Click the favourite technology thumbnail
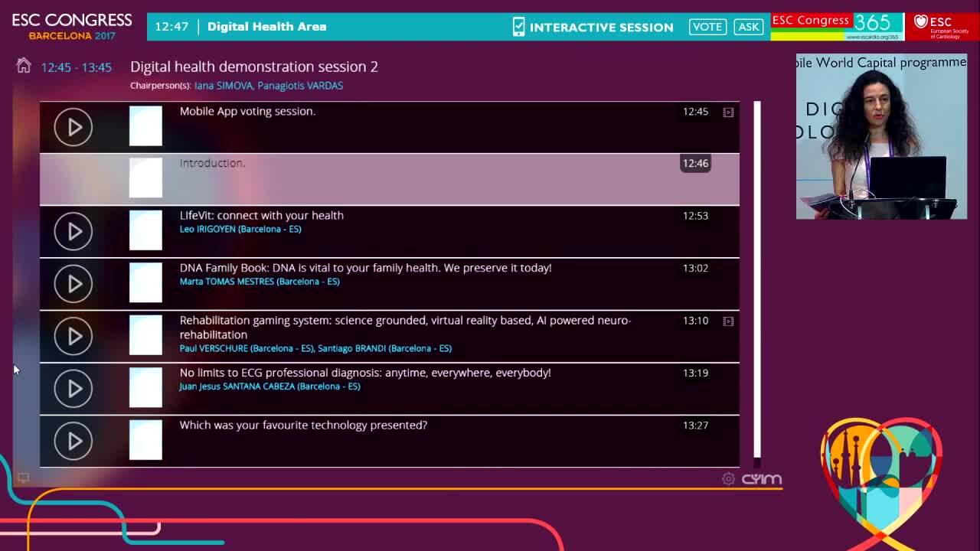The width and height of the screenshot is (980, 551). [145, 440]
